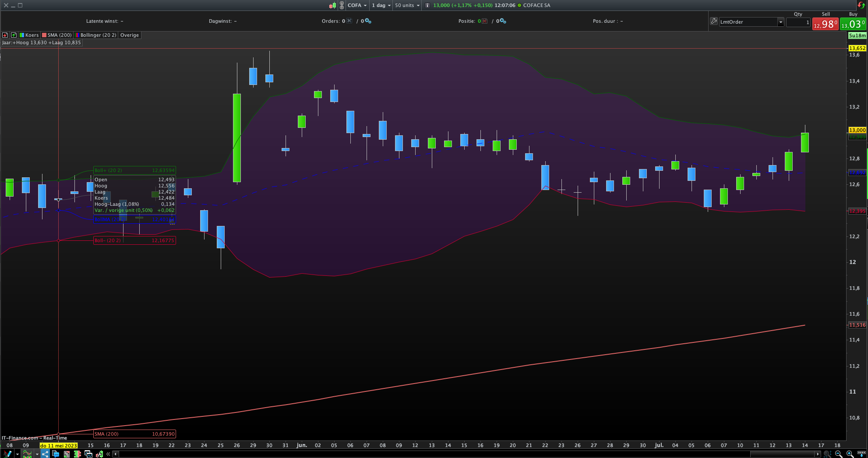
Task: Click the horizontal chart scrollbar track
Action: click(466, 454)
